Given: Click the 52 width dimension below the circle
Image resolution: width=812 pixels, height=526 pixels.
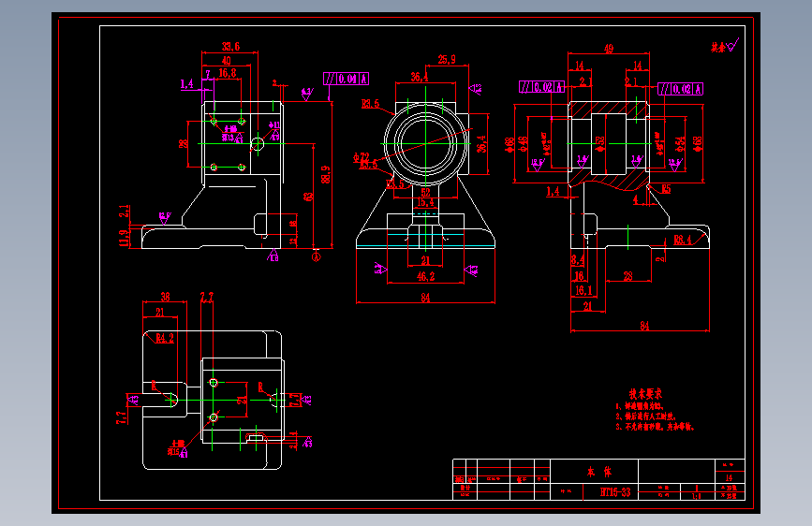Looking at the screenshot, I should pos(426,193).
